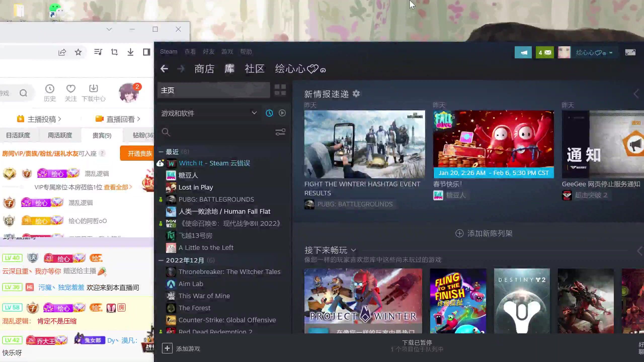Open the 帮助 menu in Steam
Screen dimensions: 644x362
click(246, 52)
